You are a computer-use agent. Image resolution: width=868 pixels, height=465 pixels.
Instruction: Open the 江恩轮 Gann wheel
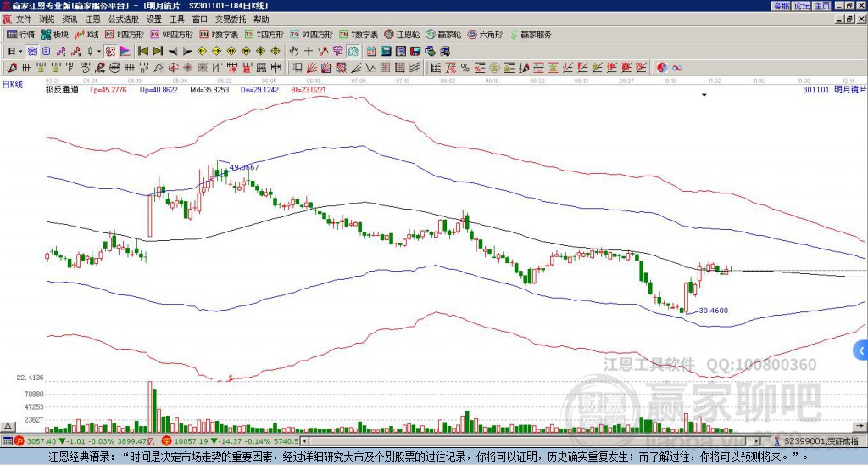[x=402, y=34]
